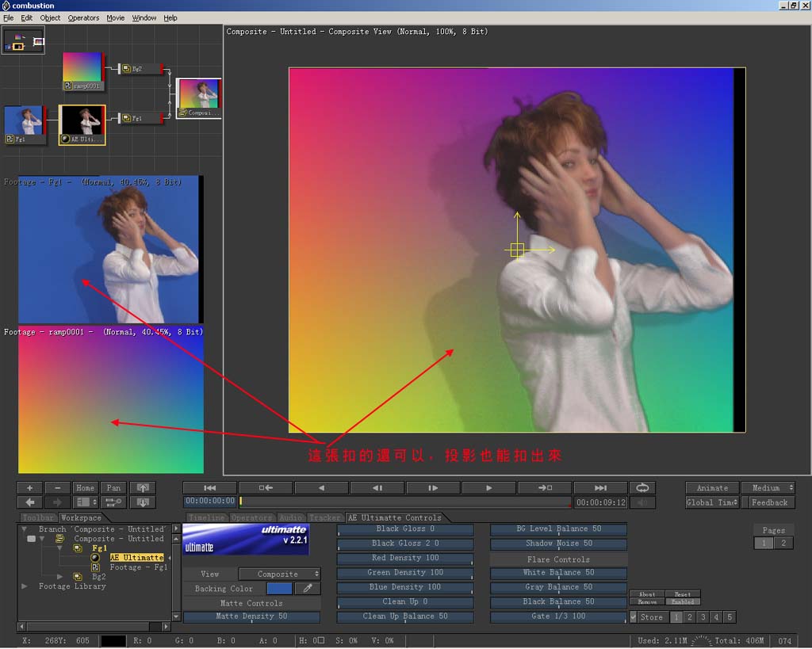Select the Bg2 node in schematic
812x649 pixels.
tap(141, 68)
